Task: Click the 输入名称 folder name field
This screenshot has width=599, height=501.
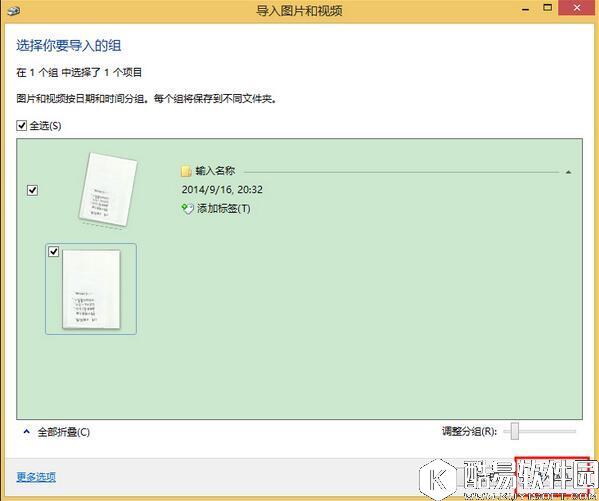Action: pyautogui.click(x=215, y=171)
